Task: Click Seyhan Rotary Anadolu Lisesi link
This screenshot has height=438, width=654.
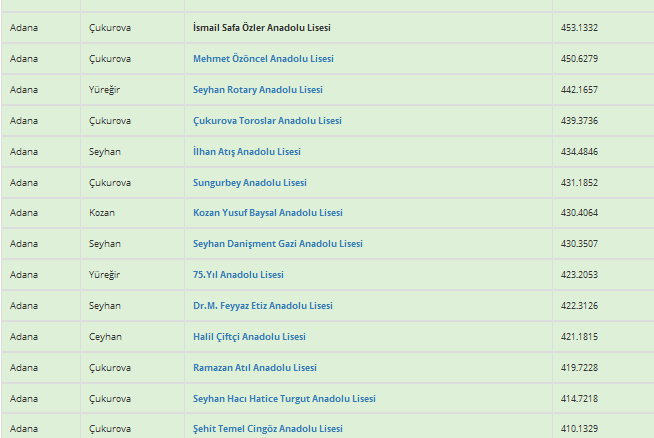Action: pos(258,90)
